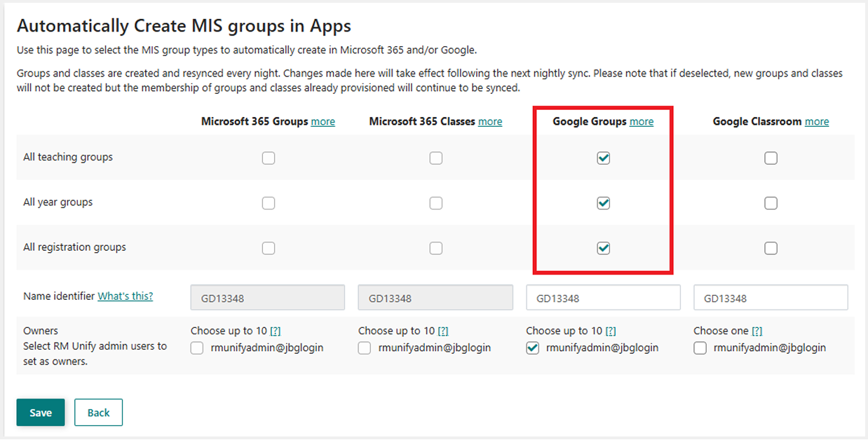This screenshot has width=868, height=440.
Task: Uncheck rmunifyadmin owner under Google Groups
Action: tap(532, 347)
